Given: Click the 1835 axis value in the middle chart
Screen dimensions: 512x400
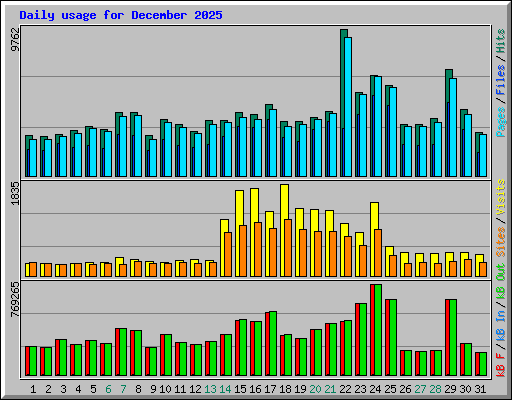Looking at the screenshot, I should point(15,193).
